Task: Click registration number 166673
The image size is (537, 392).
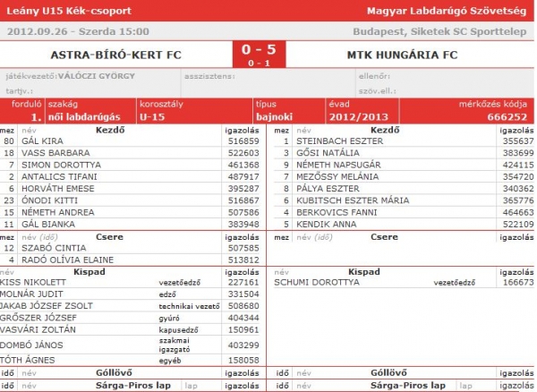Action: 518,282
